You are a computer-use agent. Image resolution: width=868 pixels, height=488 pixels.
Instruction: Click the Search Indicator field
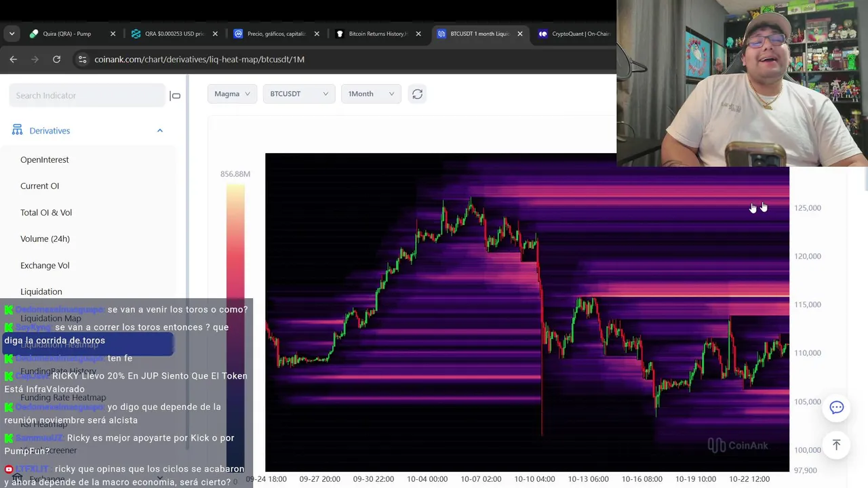(87, 96)
